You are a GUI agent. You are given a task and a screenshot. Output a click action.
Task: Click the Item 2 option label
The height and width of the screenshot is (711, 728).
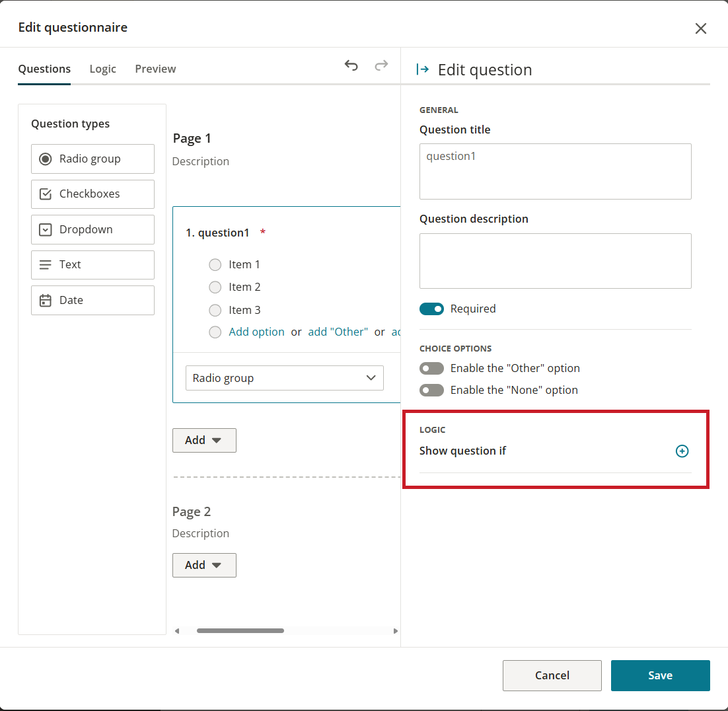click(244, 287)
